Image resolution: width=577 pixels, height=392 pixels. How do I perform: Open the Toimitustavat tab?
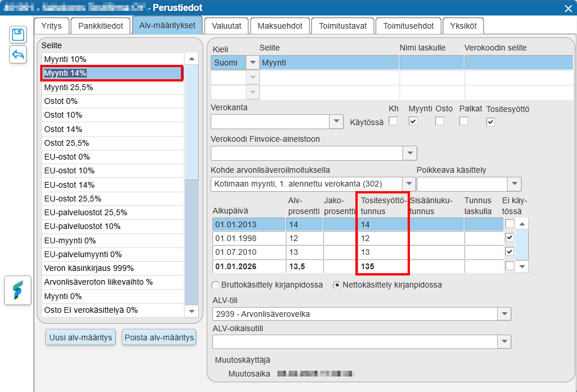343,26
